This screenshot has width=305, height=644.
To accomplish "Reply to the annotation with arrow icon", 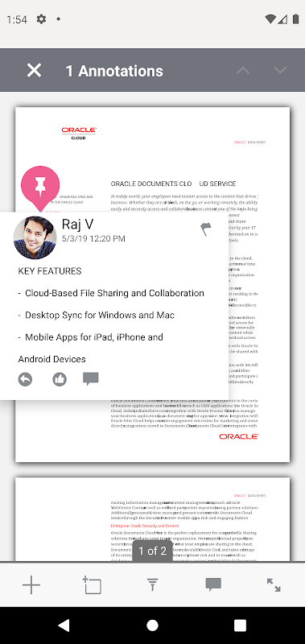I will point(26,379).
